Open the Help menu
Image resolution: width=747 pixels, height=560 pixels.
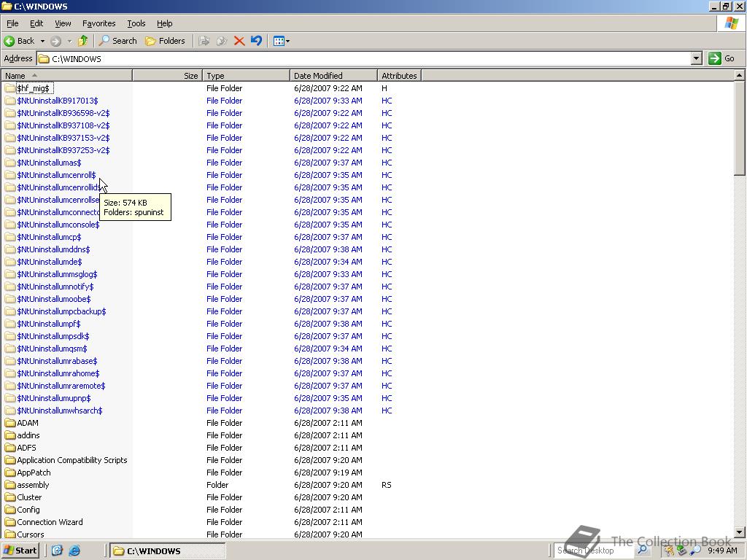pos(164,23)
